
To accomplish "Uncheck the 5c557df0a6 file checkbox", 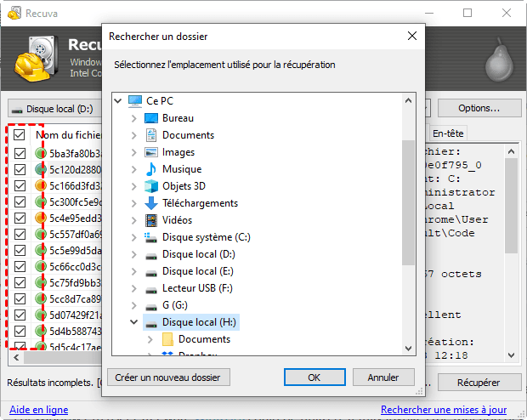I will point(20,234).
